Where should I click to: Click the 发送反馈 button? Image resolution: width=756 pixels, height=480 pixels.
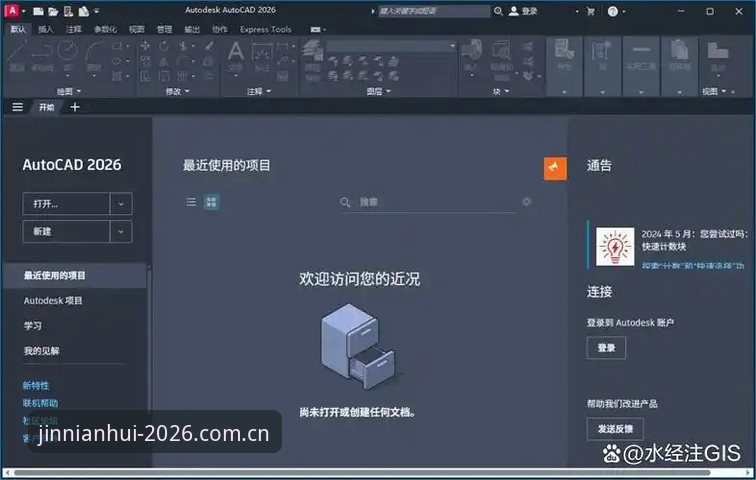point(615,429)
